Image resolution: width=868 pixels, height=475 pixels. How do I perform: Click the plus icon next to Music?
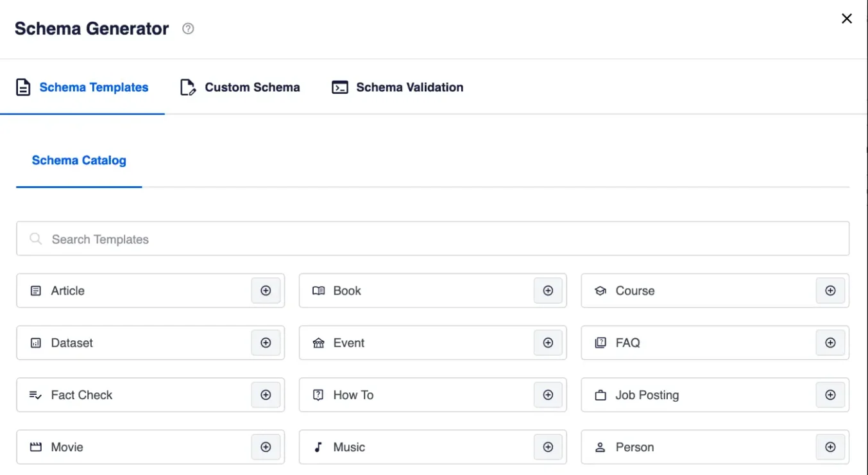pyautogui.click(x=548, y=447)
